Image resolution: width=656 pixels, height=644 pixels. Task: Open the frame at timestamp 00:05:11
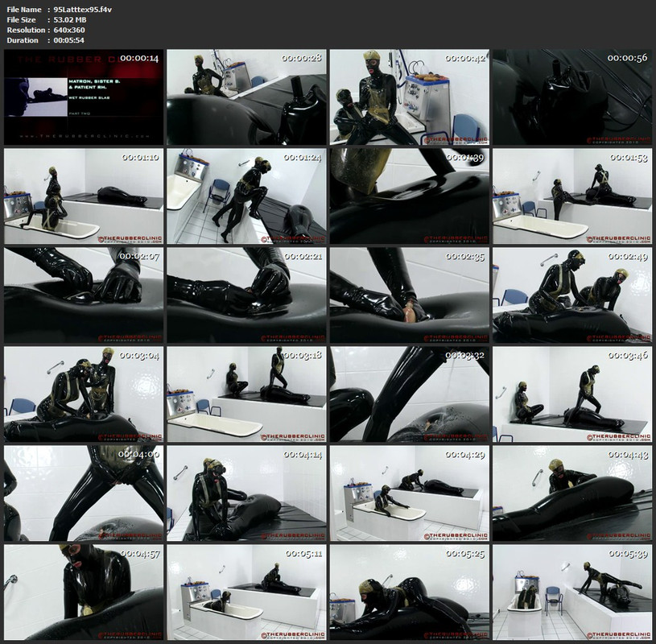point(246,592)
